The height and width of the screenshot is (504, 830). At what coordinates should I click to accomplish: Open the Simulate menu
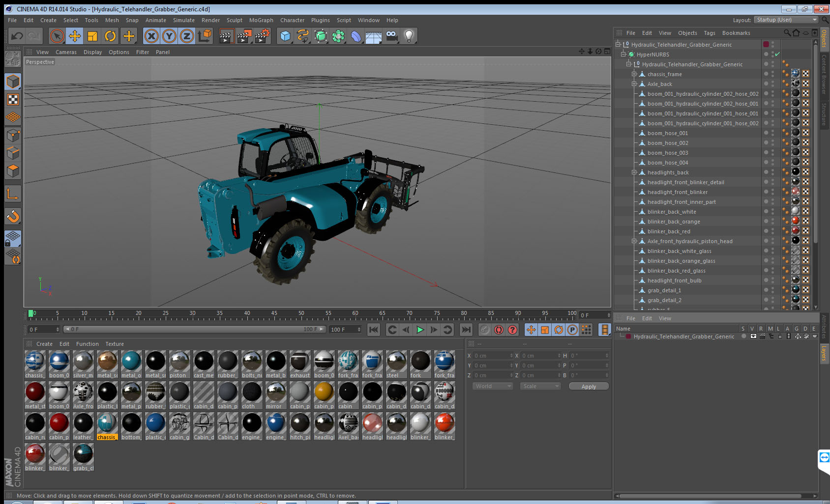pyautogui.click(x=184, y=20)
